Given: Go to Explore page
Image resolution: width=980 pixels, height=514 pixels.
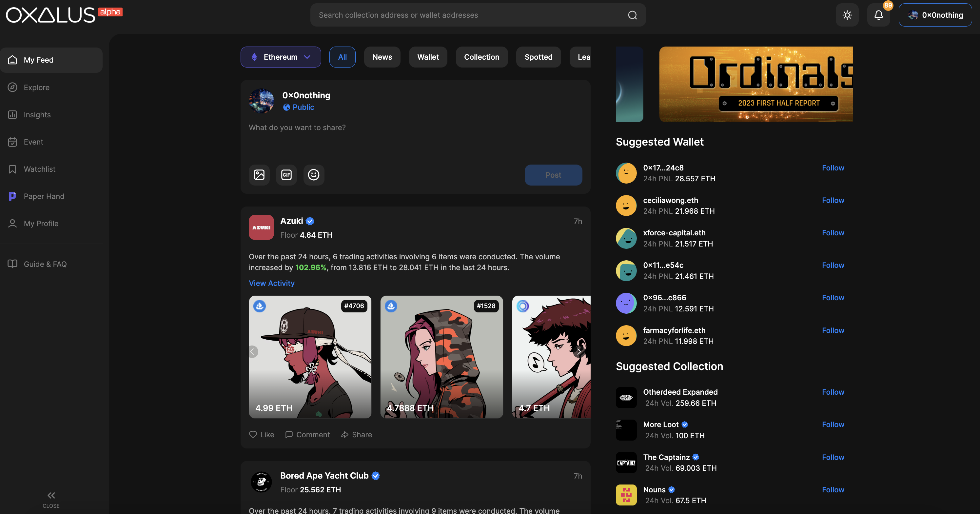Looking at the screenshot, I should (x=51, y=88).
